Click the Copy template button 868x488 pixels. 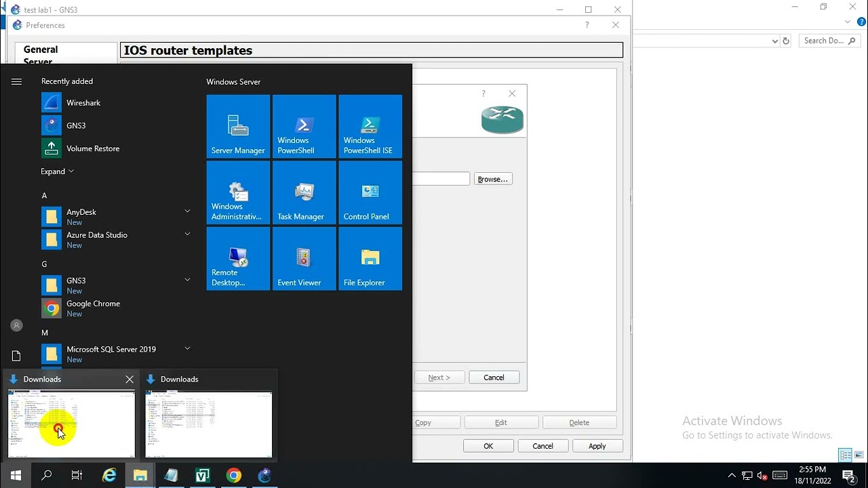[422, 422]
